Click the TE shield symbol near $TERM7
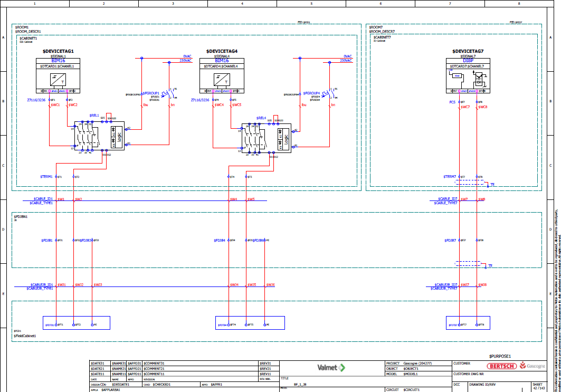 click(x=492, y=184)
